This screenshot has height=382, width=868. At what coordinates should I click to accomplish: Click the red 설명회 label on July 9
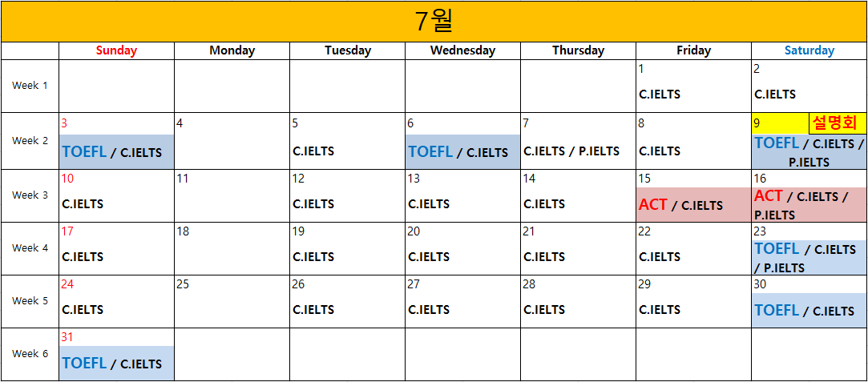[838, 123]
